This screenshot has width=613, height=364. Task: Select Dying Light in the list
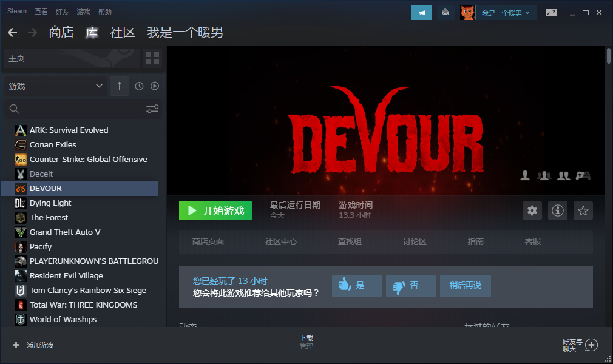[x=80, y=203]
